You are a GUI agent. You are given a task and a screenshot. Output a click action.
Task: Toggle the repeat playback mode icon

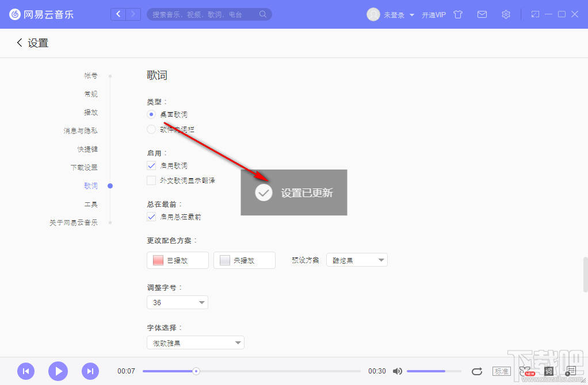(x=477, y=371)
